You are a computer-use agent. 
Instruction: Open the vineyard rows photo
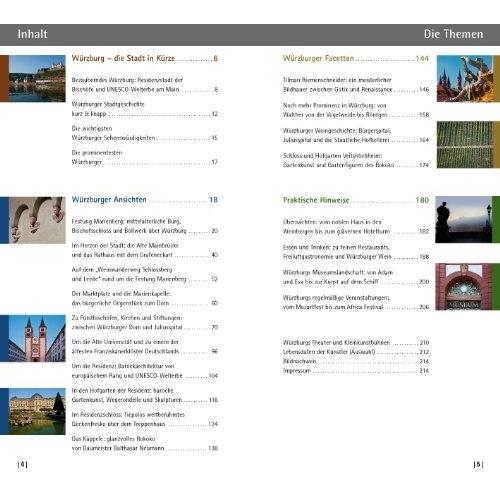465,145
